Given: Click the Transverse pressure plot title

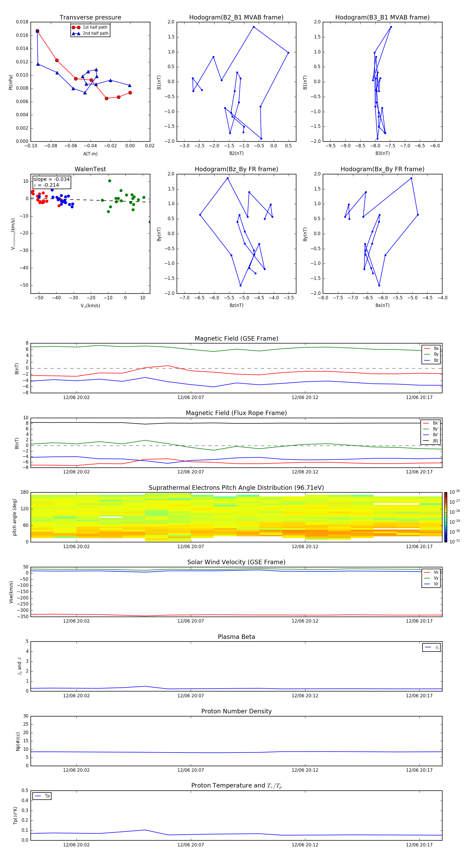Looking at the screenshot, I should [90, 17].
